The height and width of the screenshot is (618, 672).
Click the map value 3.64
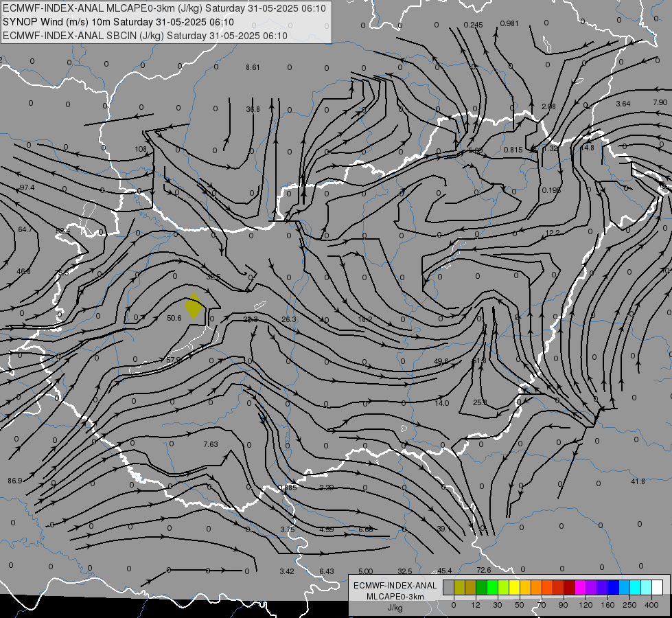(623, 104)
